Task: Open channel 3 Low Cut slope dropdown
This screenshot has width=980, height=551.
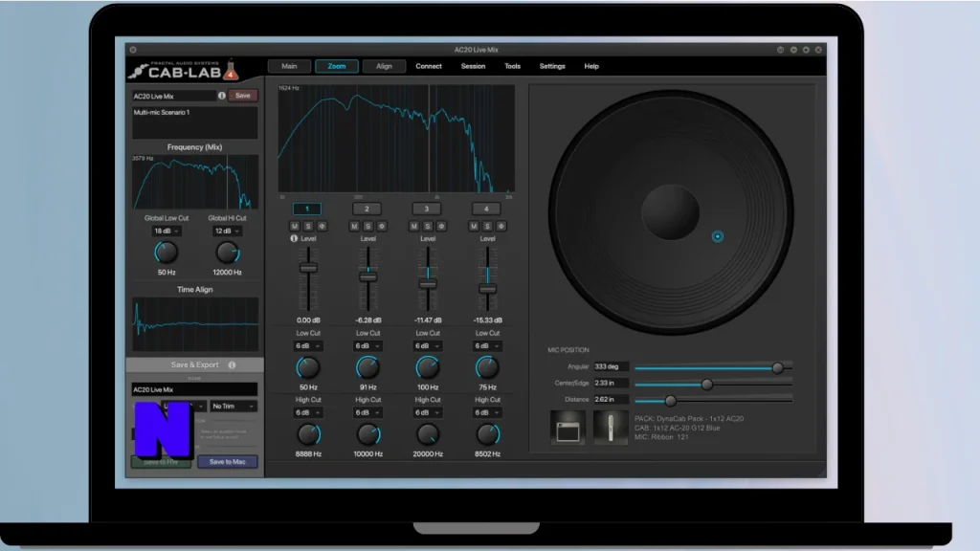Action: 428,346
